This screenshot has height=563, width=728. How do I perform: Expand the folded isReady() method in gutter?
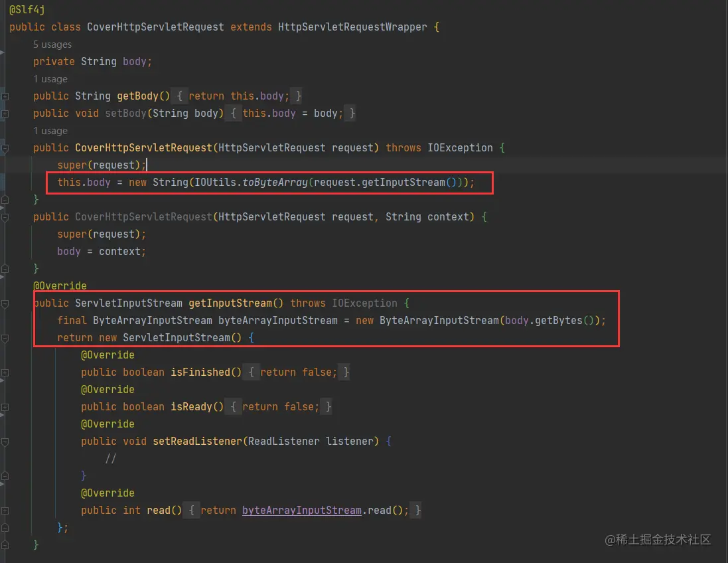[5, 407]
